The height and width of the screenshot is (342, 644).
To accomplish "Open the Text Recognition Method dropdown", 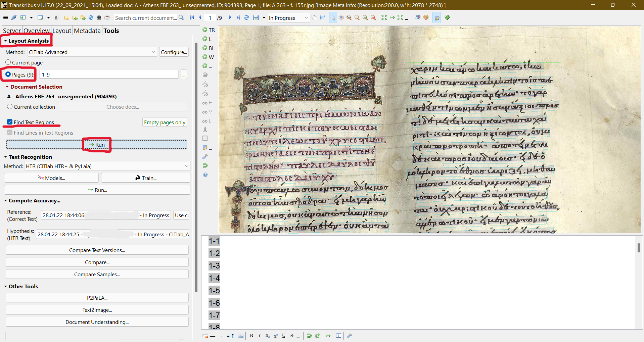I will tap(107, 166).
